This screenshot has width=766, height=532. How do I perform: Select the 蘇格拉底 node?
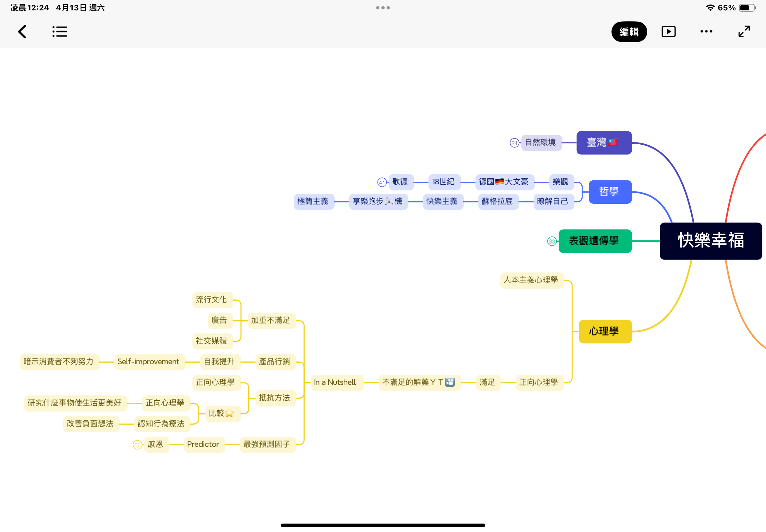tap(498, 201)
